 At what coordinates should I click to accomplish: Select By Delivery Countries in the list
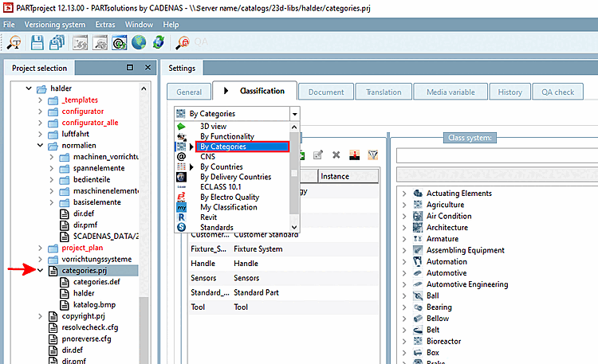236,177
